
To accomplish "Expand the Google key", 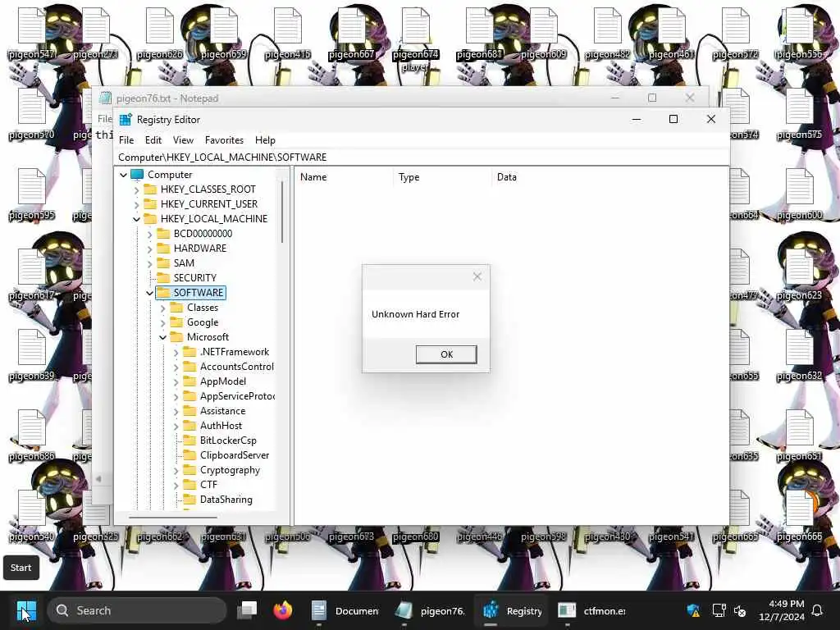I will [x=163, y=322].
